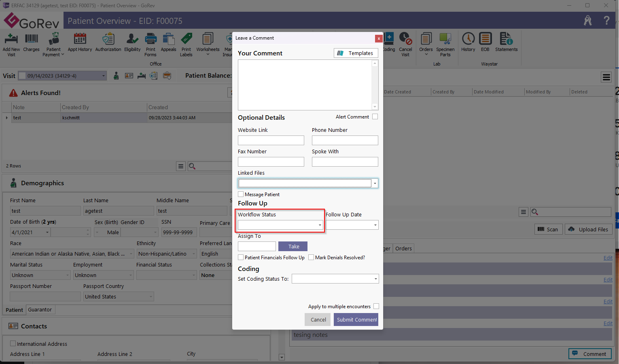Click the help question mark icon
The width and height of the screenshot is (619, 364).
click(x=606, y=21)
